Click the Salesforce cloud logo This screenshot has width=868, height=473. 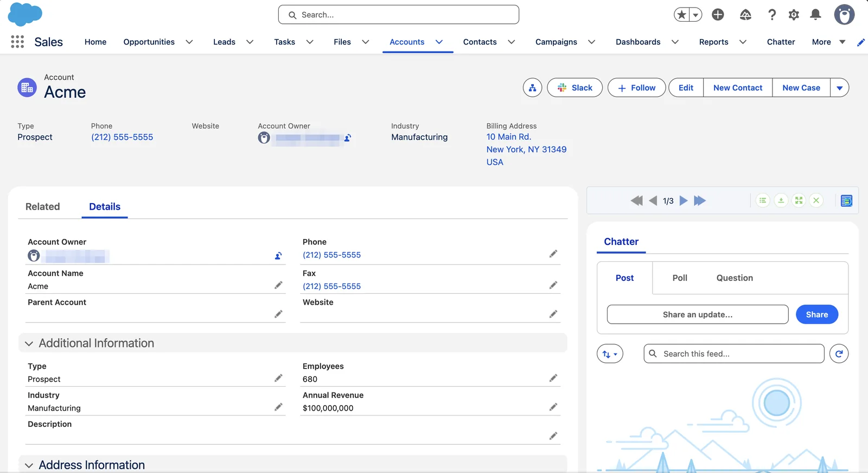click(25, 14)
